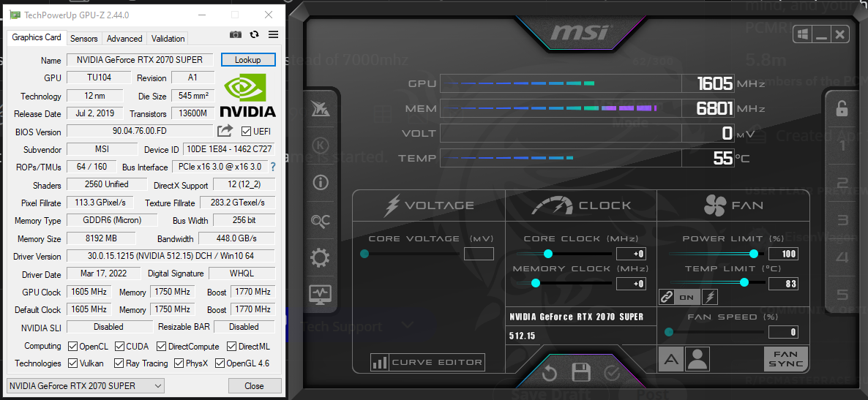Switch to the Sensors tab
868x400 pixels.
[x=84, y=38]
